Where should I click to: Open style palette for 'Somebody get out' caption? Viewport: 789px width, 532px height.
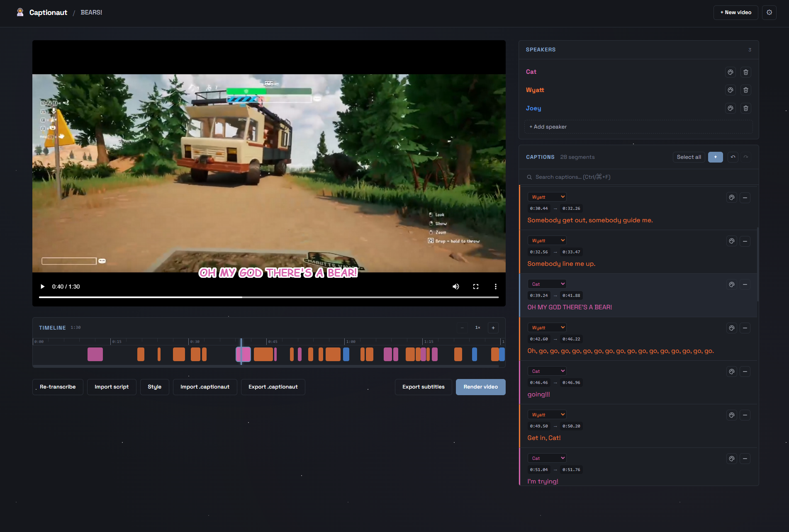(732, 198)
